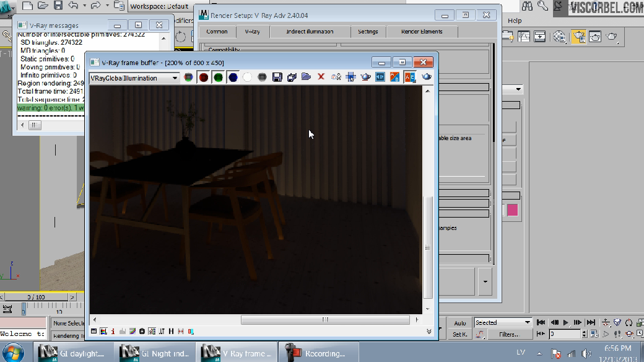644x362 pixels.
Task: Click the Play Animation button
Action: (x=566, y=322)
